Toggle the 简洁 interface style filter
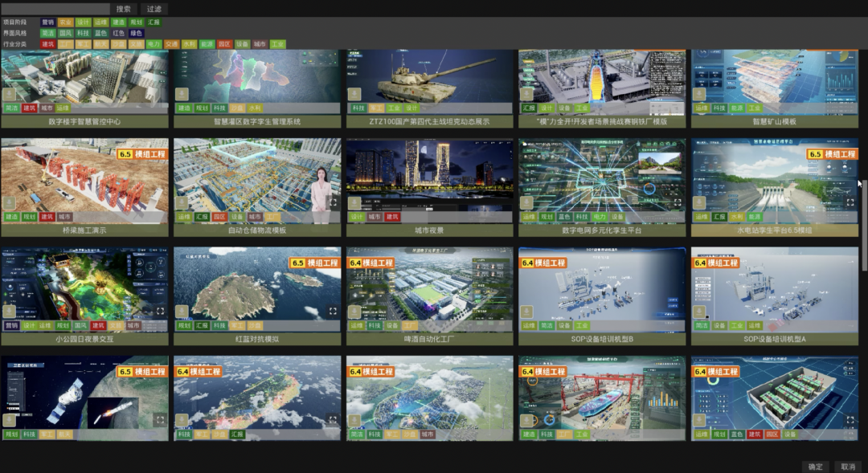Screen dimensions: 868x473 pyautogui.click(x=48, y=33)
